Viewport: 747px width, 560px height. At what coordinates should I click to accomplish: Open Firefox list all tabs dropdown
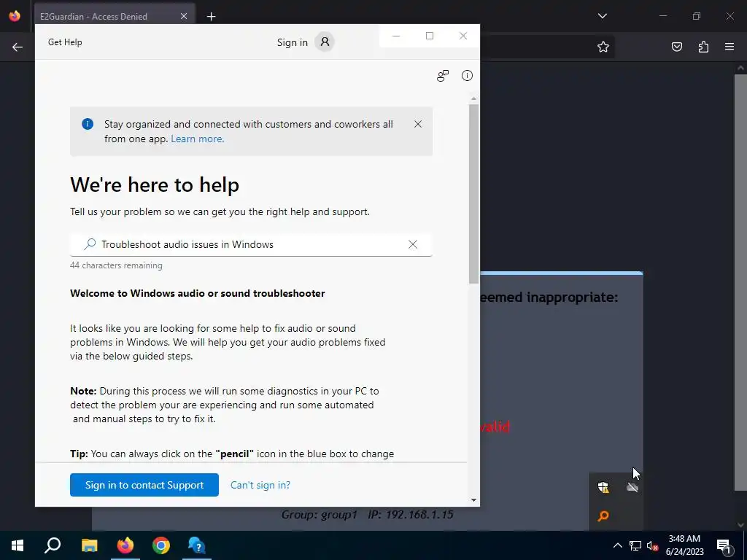pos(602,16)
